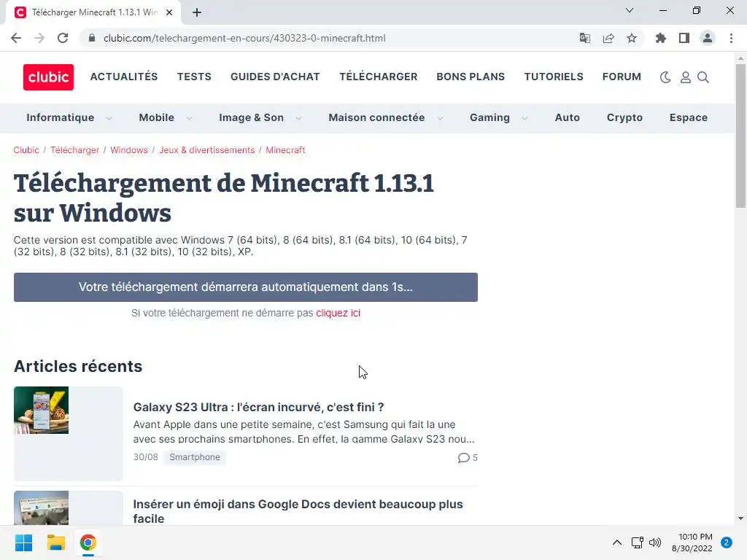Bookmark this page with the star icon
The image size is (747, 560).
632,38
